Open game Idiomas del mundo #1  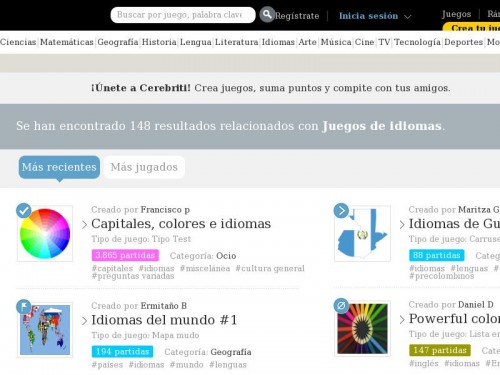click(164, 320)
